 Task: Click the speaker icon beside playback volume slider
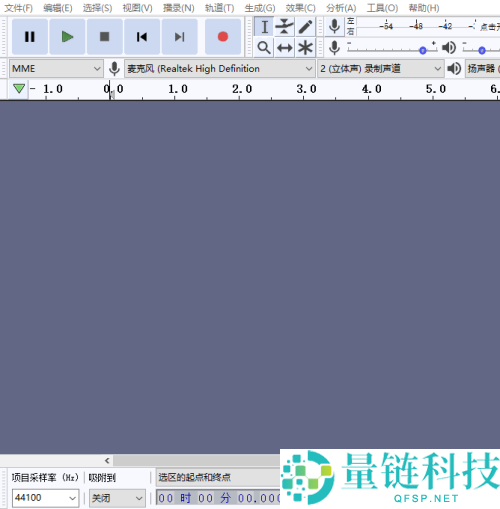coord(449,48)
